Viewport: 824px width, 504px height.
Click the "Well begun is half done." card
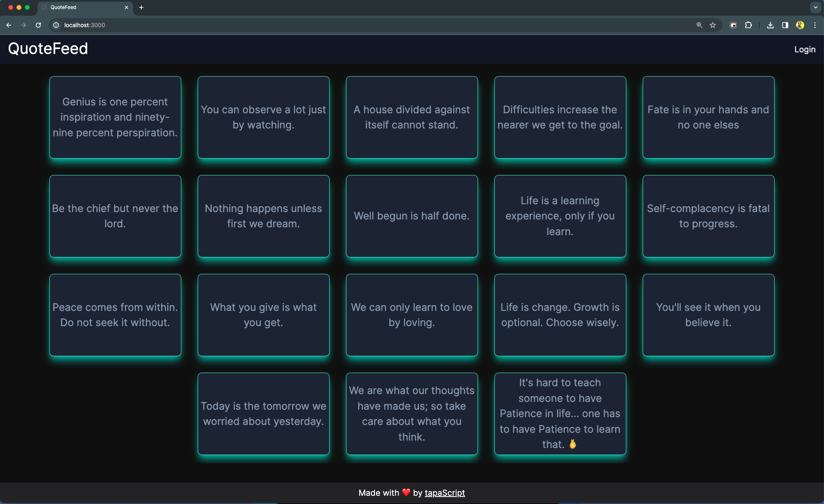tap(412, 216)
